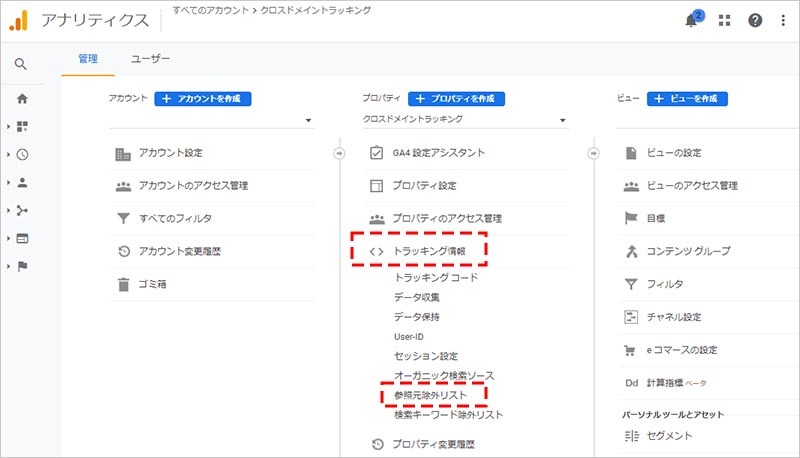Click the search magnifier in sidebar

click(22, 65)
